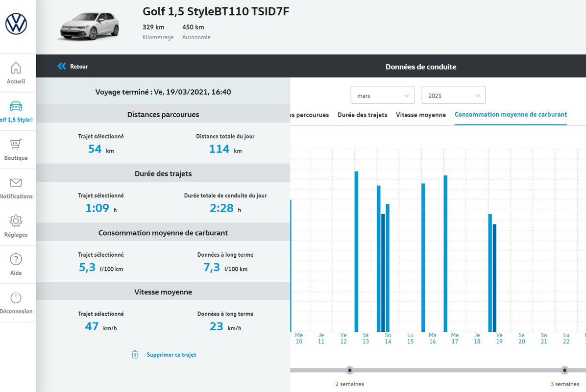Click the Données de conduite title
The image size is (586, 392).
point(421,67)
